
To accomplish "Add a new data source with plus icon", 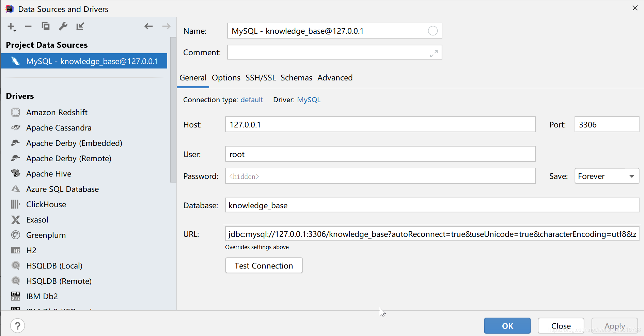I will pyautogui.click(x=12, y=27).
